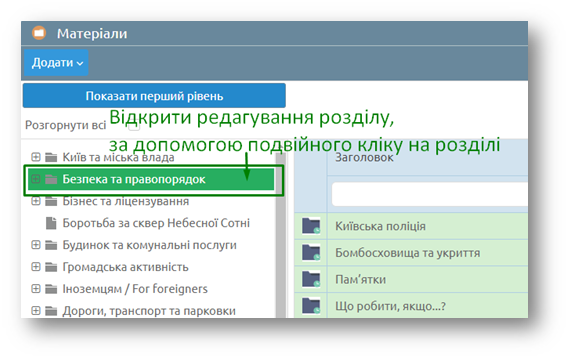Viewport: 570px width, 360px height.
Task: Expand Іноземцям / For foreigners node
Action: coord(36,289)
